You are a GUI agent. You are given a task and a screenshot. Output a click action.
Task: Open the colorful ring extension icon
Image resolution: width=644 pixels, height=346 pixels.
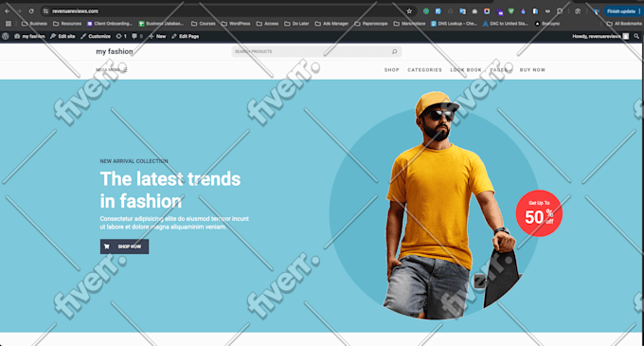[487, 11]
